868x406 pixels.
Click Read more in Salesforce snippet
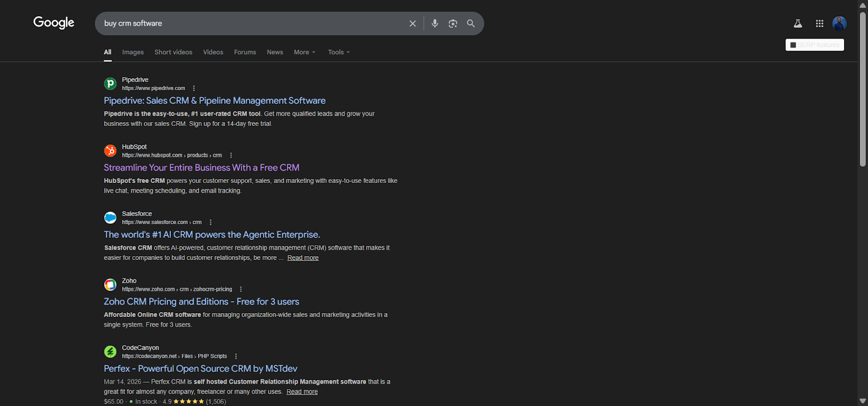(303, 258)
